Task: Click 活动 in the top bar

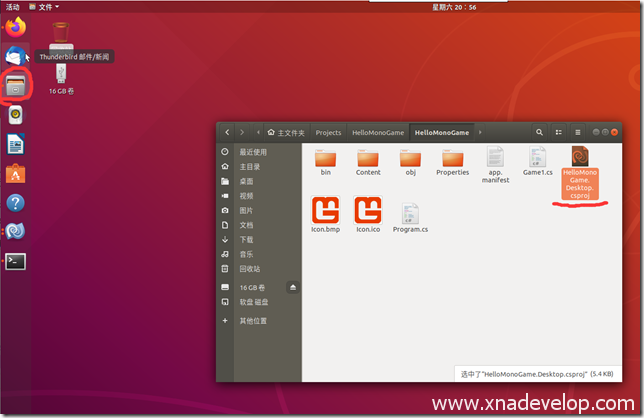Action: pos(13,7)
